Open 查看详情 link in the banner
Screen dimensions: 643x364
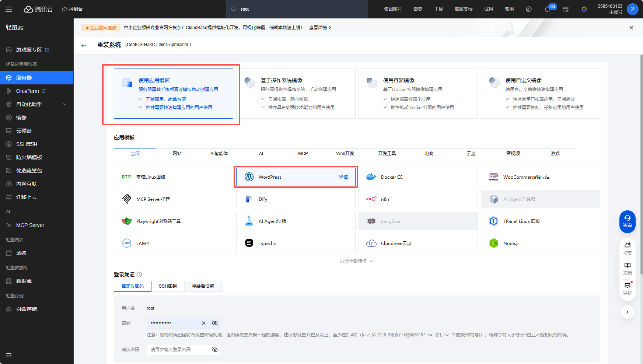tap(320, 28)
